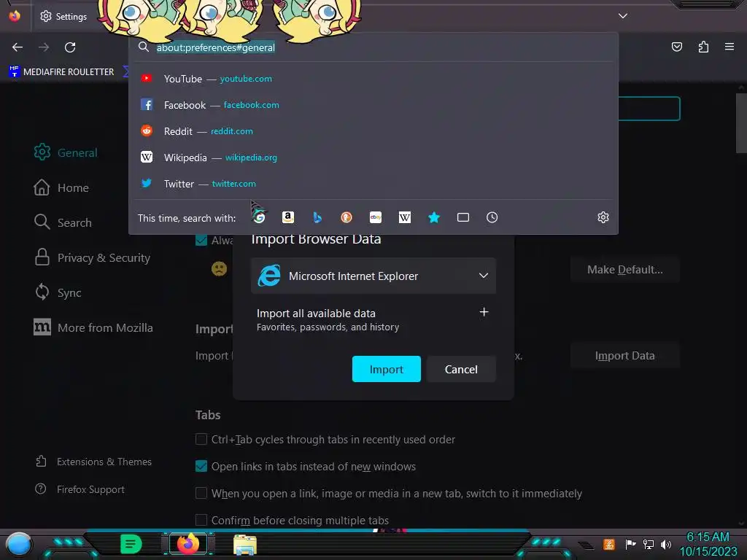Select YouTube suggestion in address bar list
Screen dimensions: 747x560
pyautogui.click(x=373, y=79)
